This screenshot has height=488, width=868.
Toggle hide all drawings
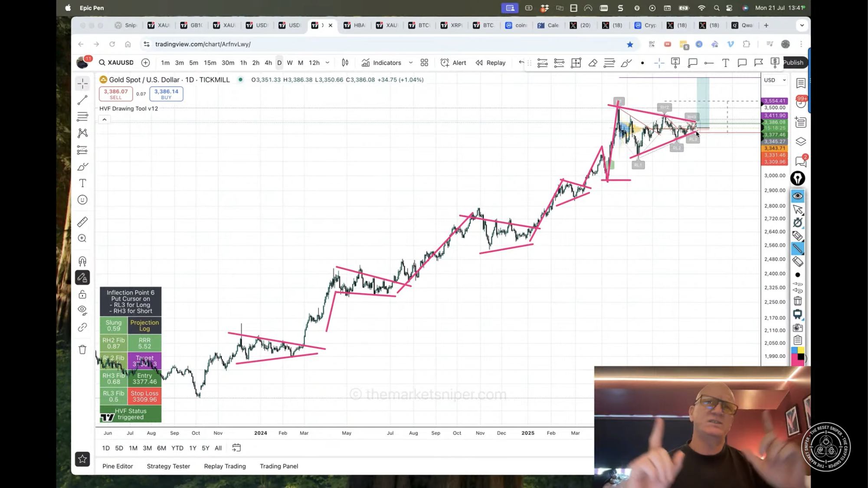[82, 310]
